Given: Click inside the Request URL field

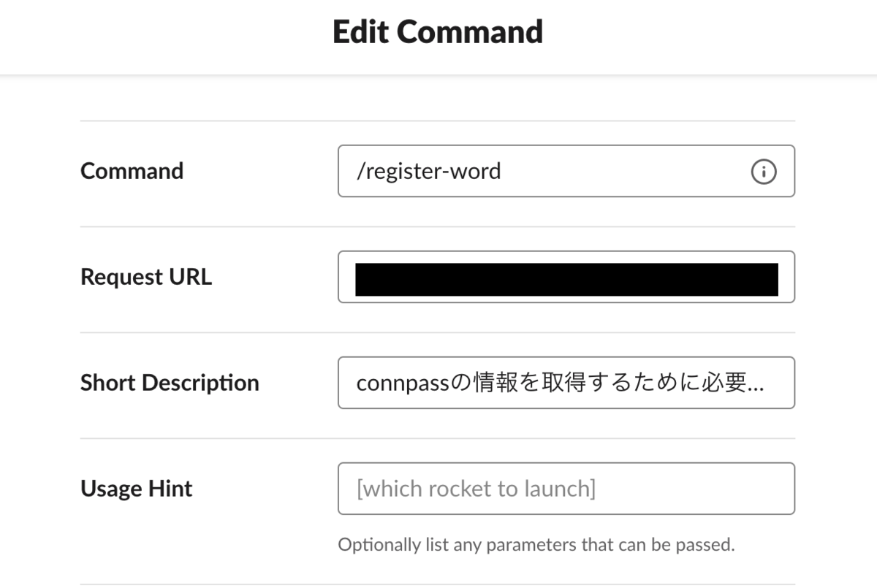Looking at the screenshot, I should pyautogui.click(x=566, y=277).
